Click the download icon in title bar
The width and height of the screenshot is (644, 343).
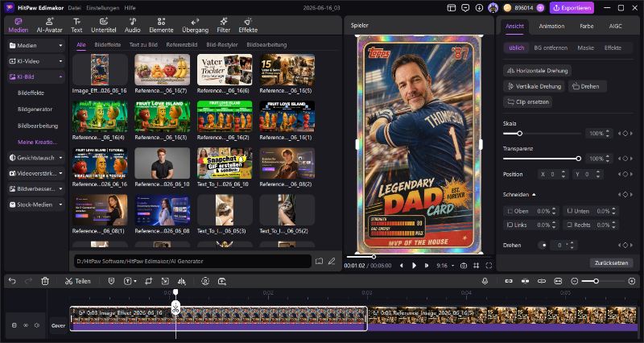(479, 7)
